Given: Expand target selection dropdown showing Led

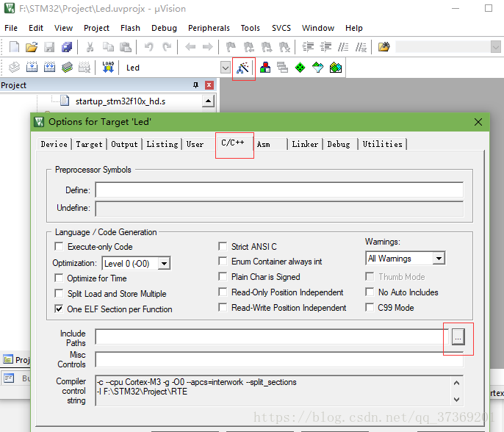Looking at the screenshot, I should tap(226, 68).
